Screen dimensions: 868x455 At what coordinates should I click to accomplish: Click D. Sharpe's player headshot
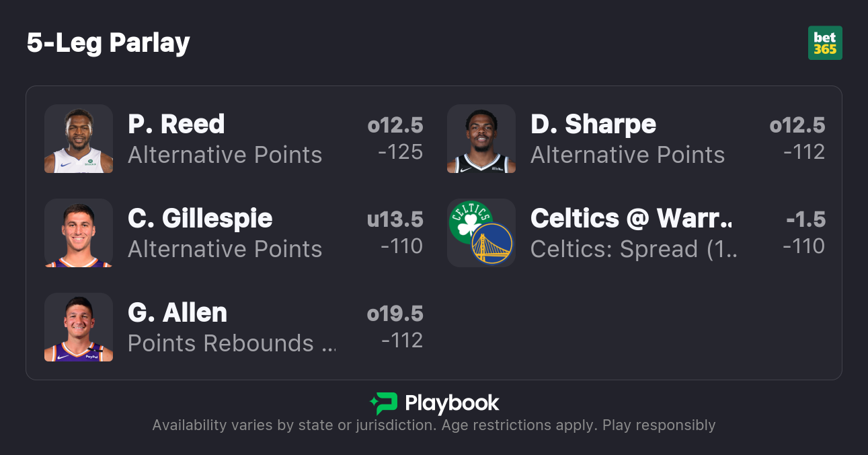[x=481, y=139]
